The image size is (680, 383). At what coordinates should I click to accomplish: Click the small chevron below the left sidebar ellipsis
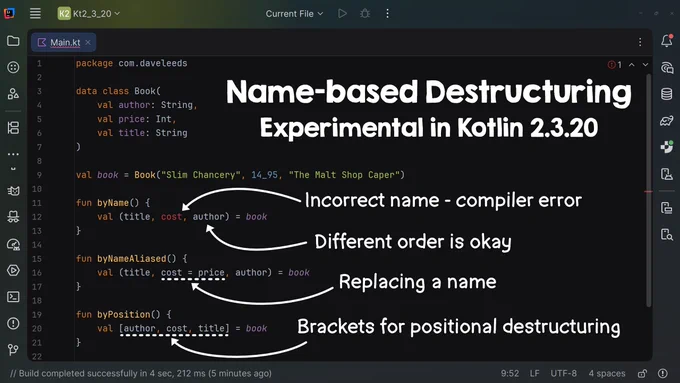[x=13, y=169]
